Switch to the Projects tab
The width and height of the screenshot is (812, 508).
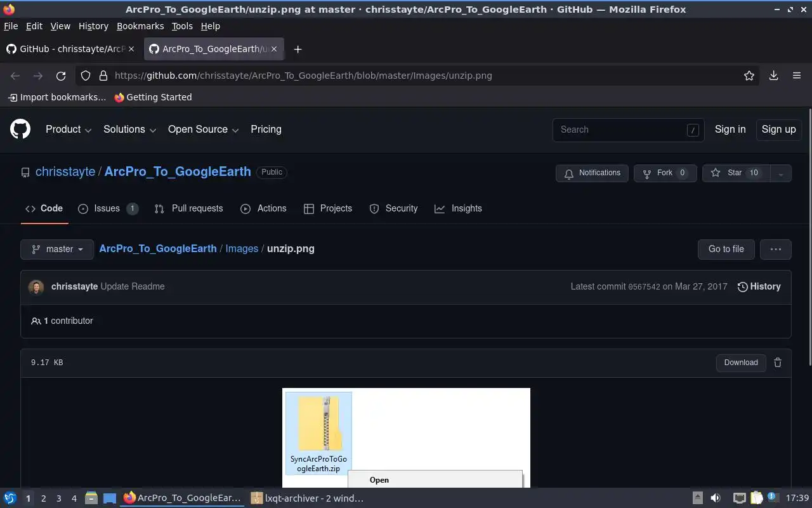pyautogui.click(x=328, y=208)
